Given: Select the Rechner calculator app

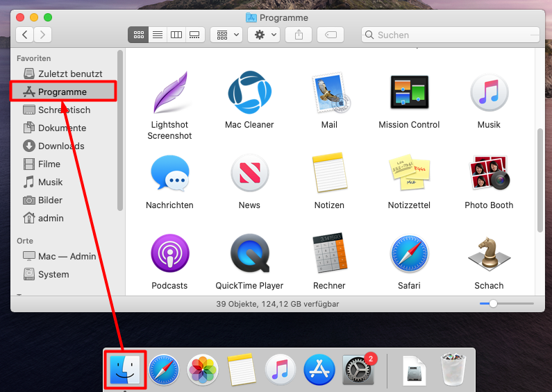Looking at the screenshot, I should (x=330, y=253).
